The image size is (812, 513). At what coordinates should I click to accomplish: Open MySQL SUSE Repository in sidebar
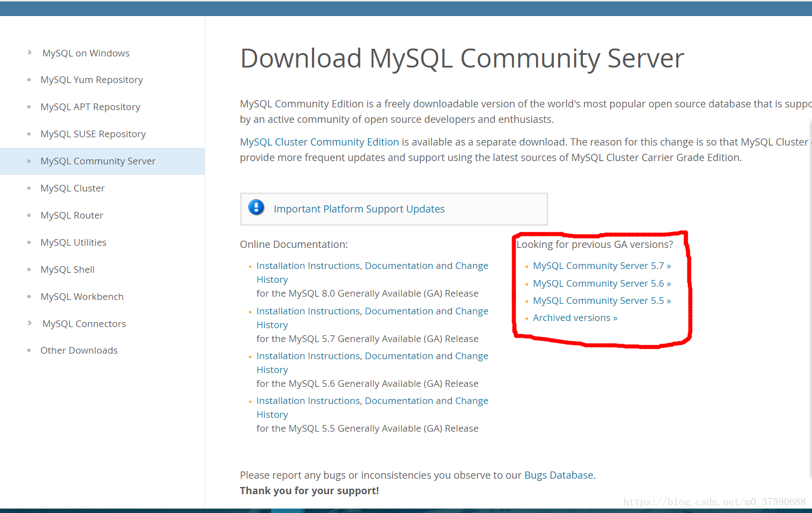[x=93, y=134]
